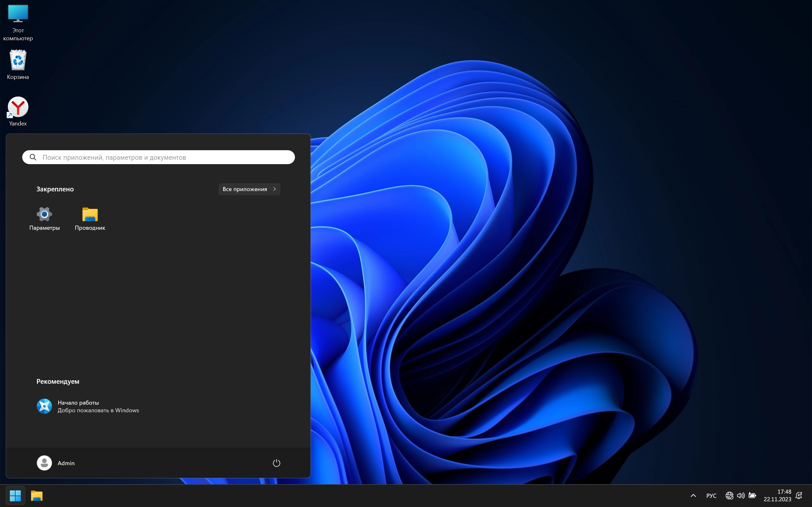Screen dimensions: 812x507
Task: Open File Explorer from taskbar
Action: point(36,495)
